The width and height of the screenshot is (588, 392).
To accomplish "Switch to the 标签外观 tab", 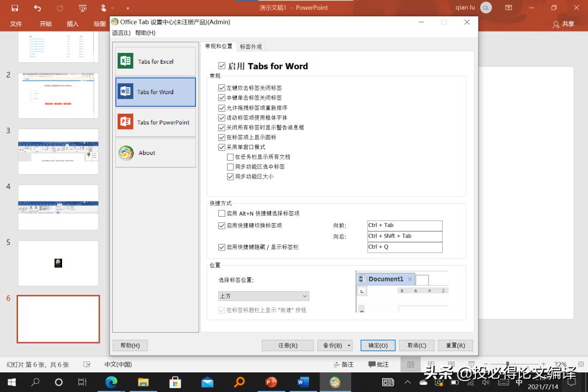I will pyautogui.click(x=251, y=46).
